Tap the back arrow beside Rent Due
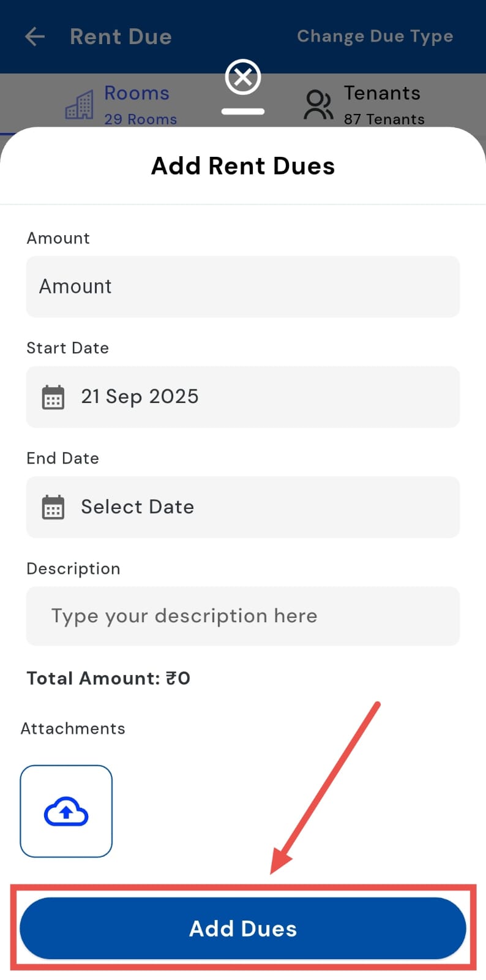Screen dimensions: 486x980 point(35,37)
